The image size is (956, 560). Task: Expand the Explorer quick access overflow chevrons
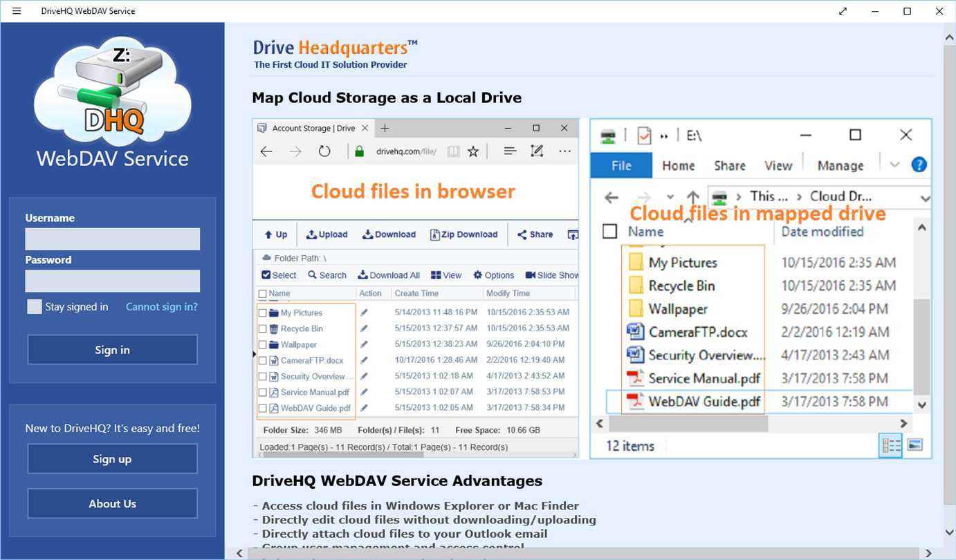click(x=665, y=136)
